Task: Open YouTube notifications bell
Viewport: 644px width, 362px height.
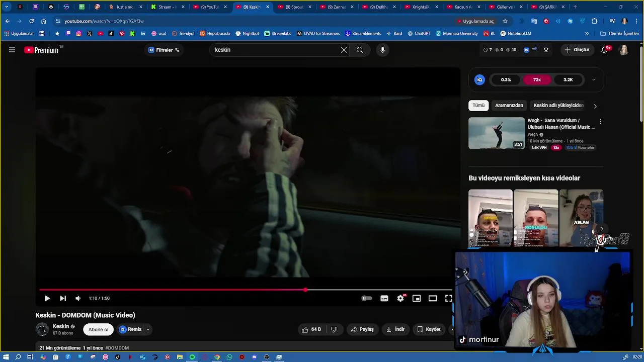Action: coord(605,50)
